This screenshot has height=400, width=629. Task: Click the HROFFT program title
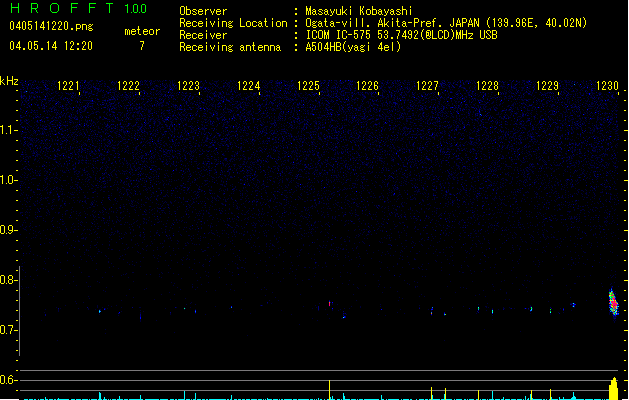pos(62,8)
